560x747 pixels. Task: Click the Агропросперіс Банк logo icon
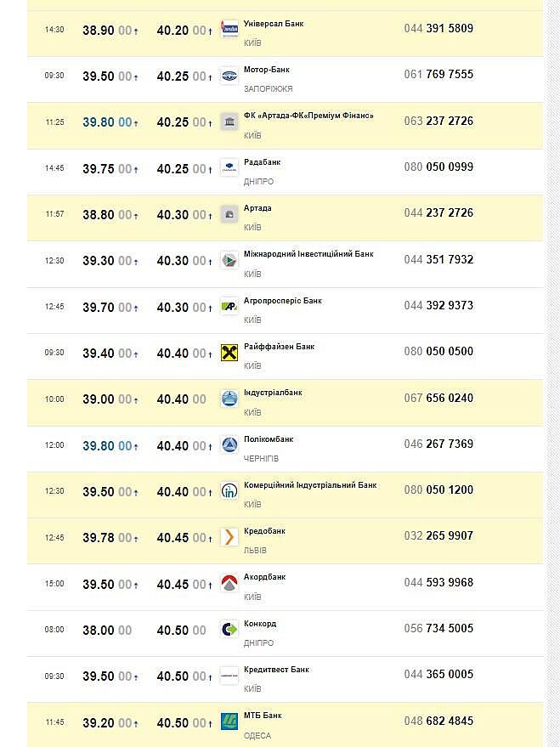[229, 306]
